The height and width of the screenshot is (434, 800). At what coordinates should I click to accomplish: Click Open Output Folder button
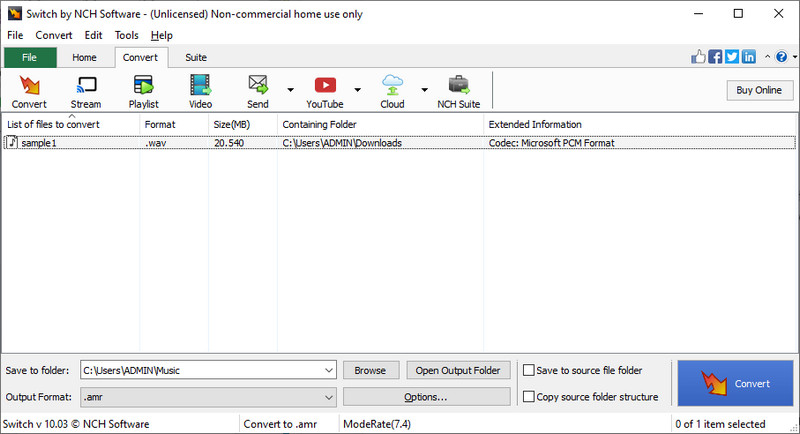click(x=458, y=370)
